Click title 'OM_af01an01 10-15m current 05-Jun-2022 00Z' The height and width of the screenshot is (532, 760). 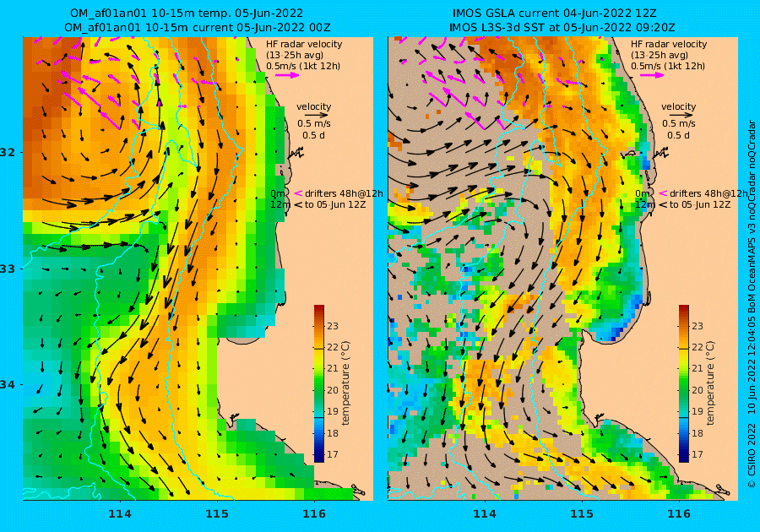(198, 28)
